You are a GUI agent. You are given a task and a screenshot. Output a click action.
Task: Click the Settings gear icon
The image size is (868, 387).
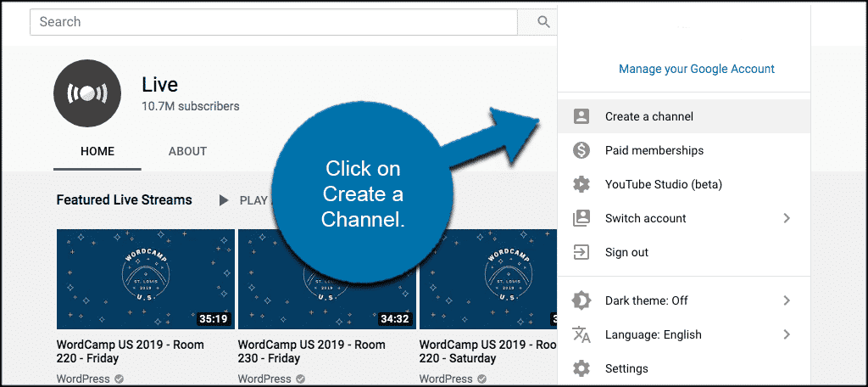click(581, 368)
